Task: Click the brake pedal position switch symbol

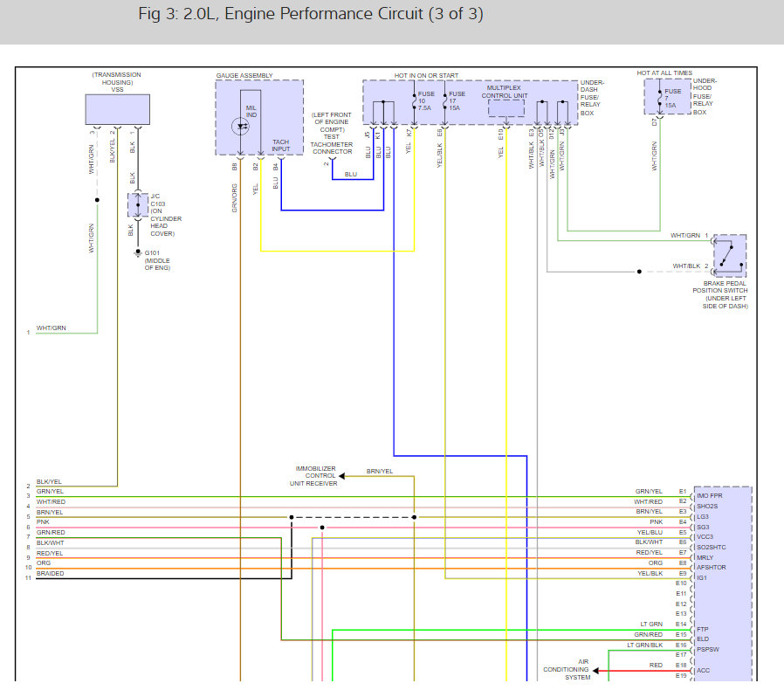Action: tap(729, 253)
